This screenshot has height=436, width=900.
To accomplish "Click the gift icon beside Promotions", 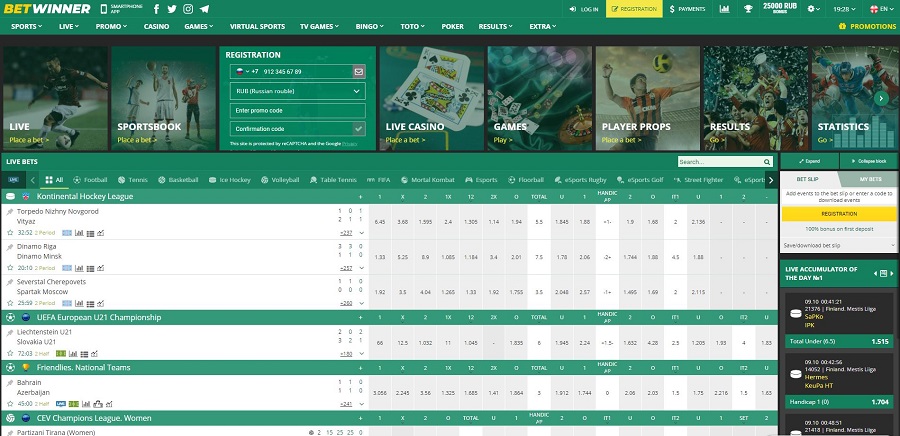I will coord(842,26).
